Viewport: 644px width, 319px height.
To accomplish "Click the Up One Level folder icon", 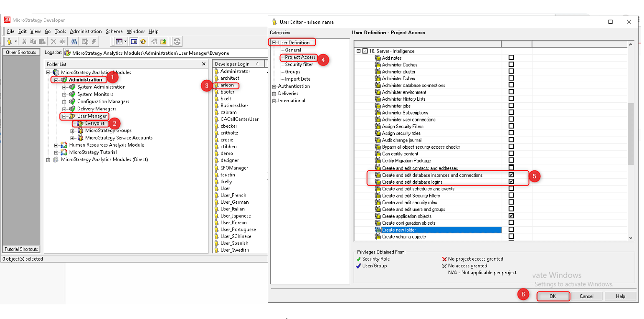I will point(163,41).
